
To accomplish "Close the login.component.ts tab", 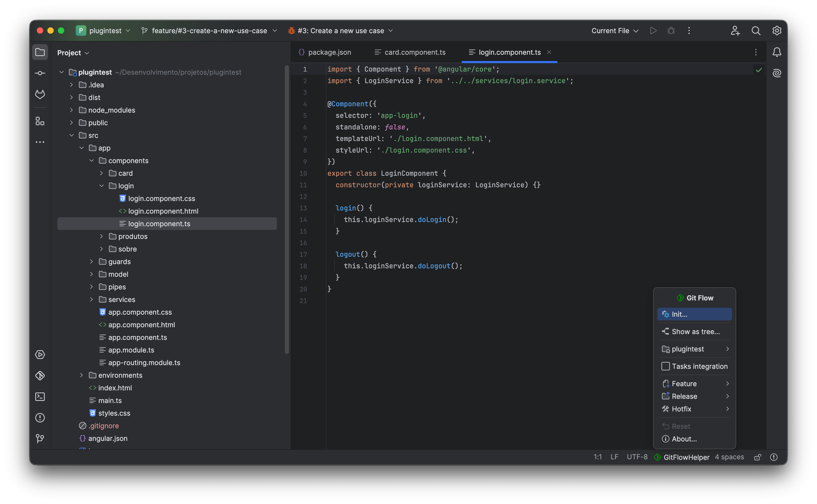I will point(549,52).
